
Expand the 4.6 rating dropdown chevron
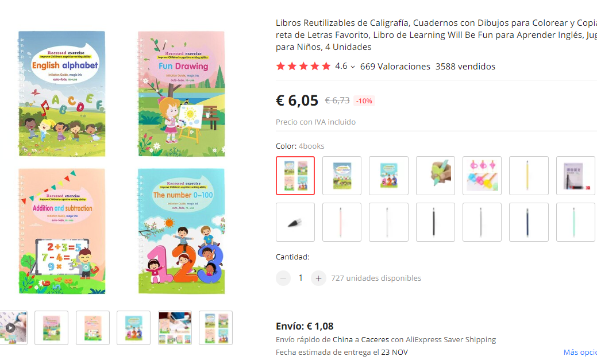pyautogui.click(x=353, y=67)
